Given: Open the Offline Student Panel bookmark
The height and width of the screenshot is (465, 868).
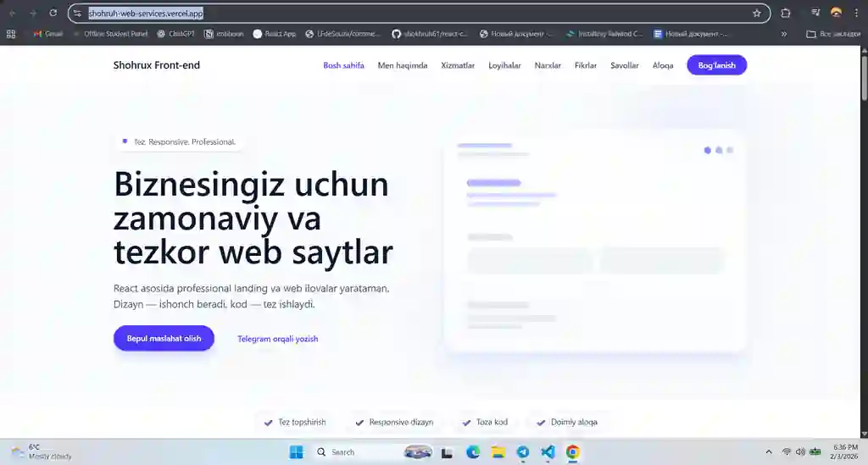Looking at the screenshot, I should coord(110,34).
